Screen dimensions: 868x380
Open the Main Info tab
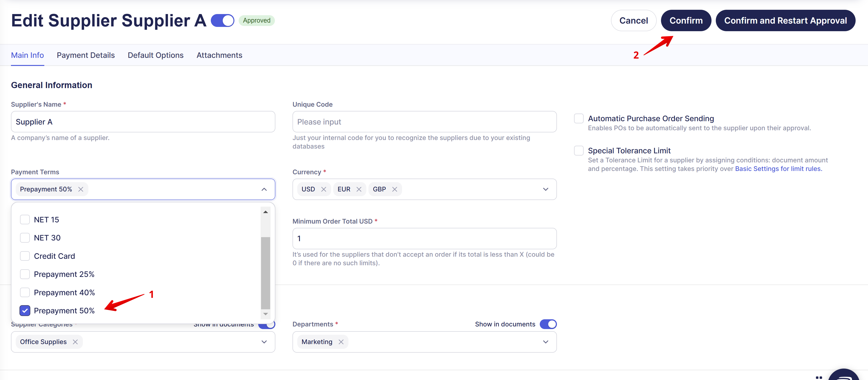[27, 55]
